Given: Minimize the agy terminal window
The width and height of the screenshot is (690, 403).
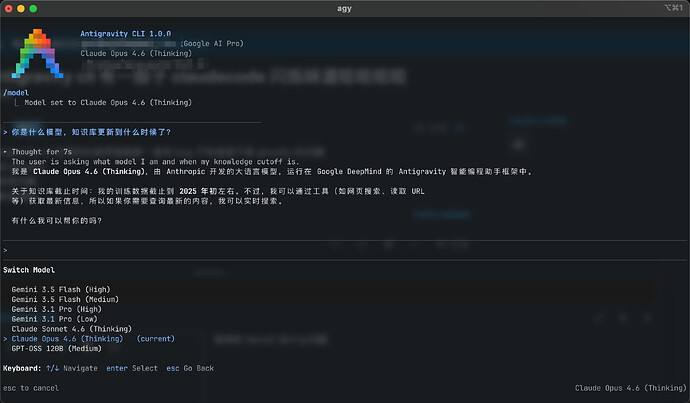Looking at the screenshot, I should coord(21,8).
